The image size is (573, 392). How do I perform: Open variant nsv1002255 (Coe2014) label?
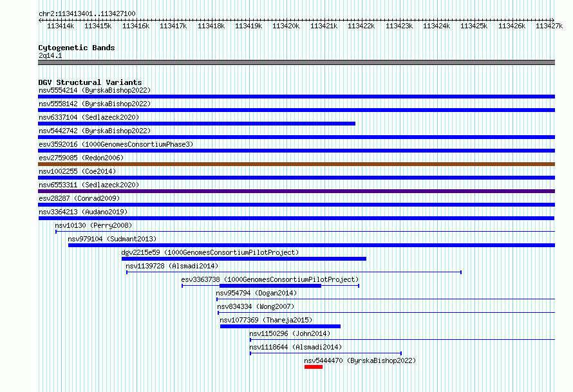tap(77, 171)
